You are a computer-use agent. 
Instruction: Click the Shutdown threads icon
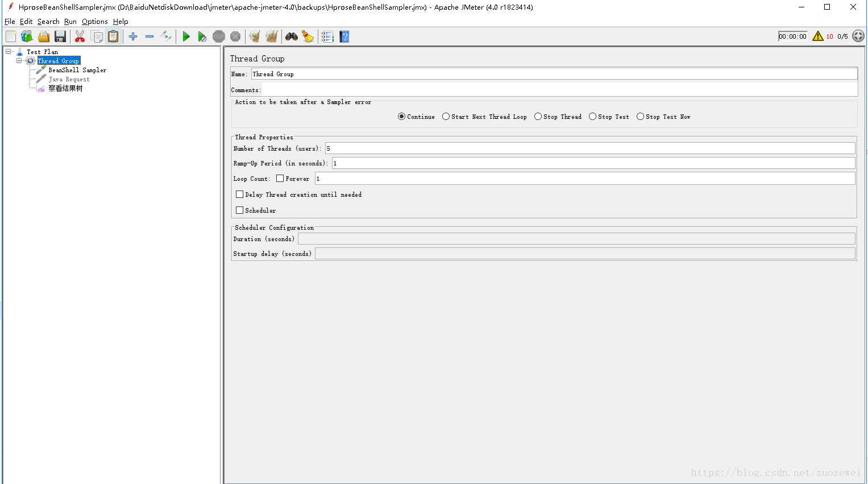[235, 36]
